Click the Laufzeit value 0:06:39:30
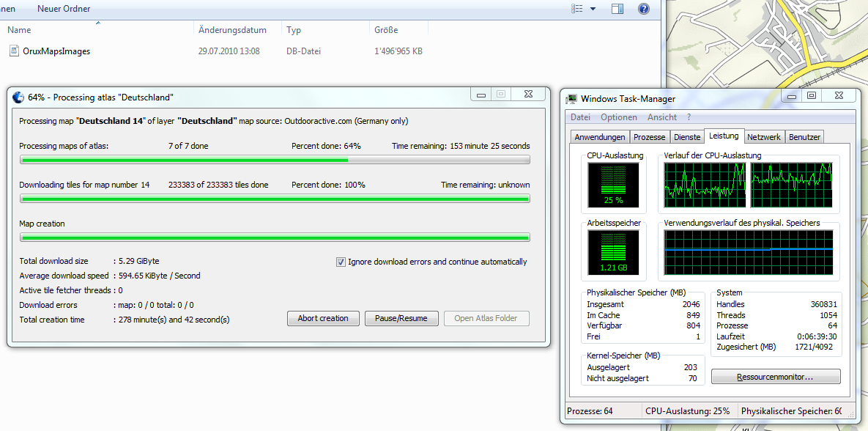 pos(817,336)
